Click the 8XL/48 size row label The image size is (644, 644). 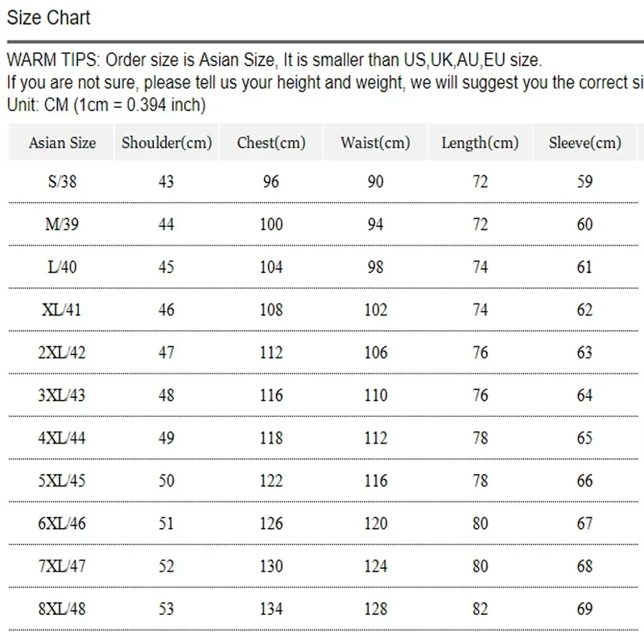click(x=62, y=609)
